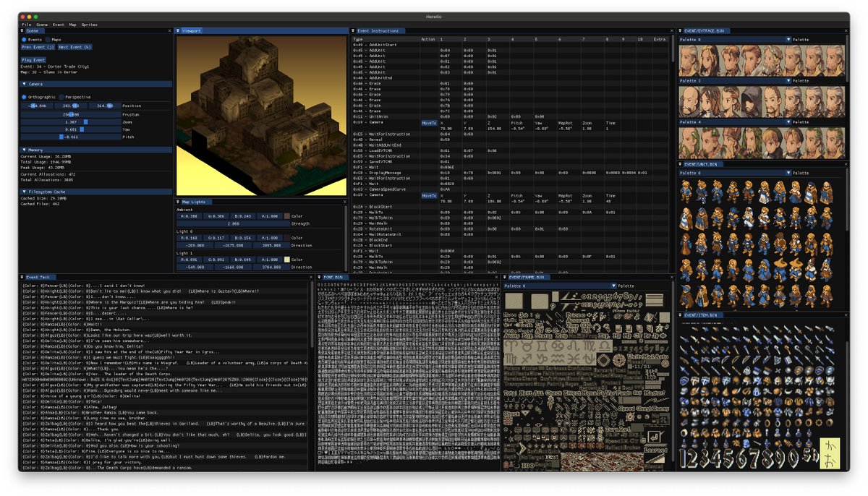
Task: Click the Light 0 color swatch
Action: [x=287, y=237]
